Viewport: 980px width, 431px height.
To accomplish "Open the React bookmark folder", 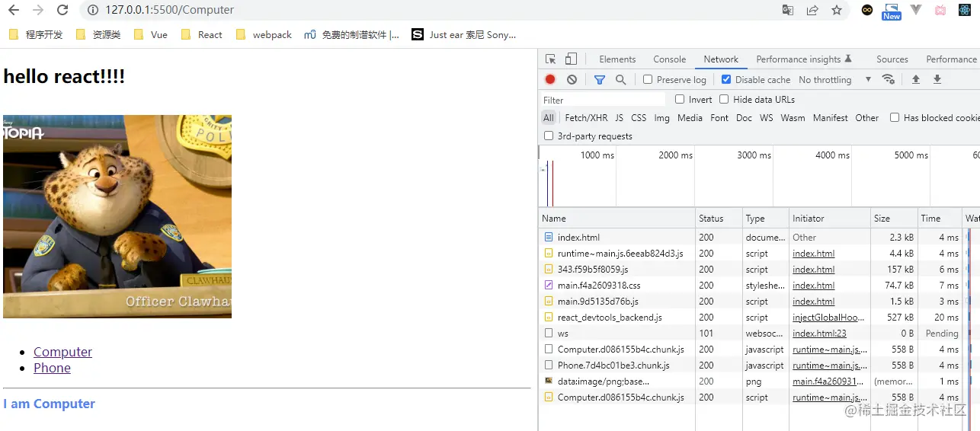I will (202, 34).
